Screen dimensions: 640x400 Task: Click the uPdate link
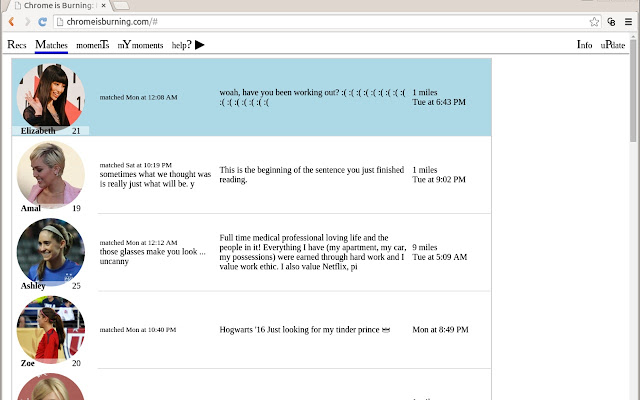(x=613, y=45)
